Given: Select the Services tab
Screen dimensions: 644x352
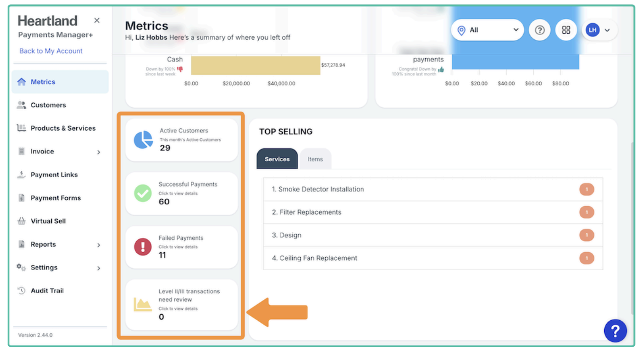Looking at the screenshot, I should click(x=277, y=159).
